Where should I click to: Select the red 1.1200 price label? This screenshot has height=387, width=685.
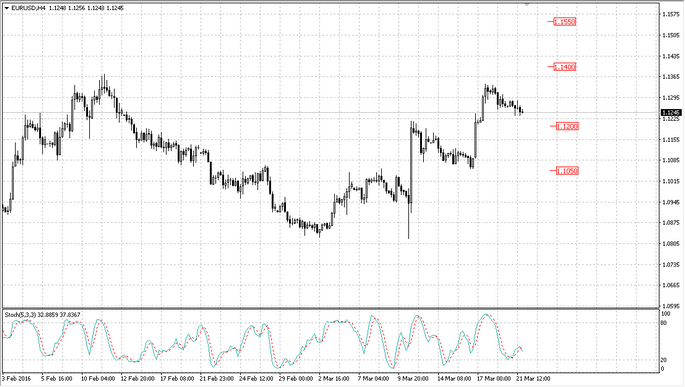[x=567, y=126]
